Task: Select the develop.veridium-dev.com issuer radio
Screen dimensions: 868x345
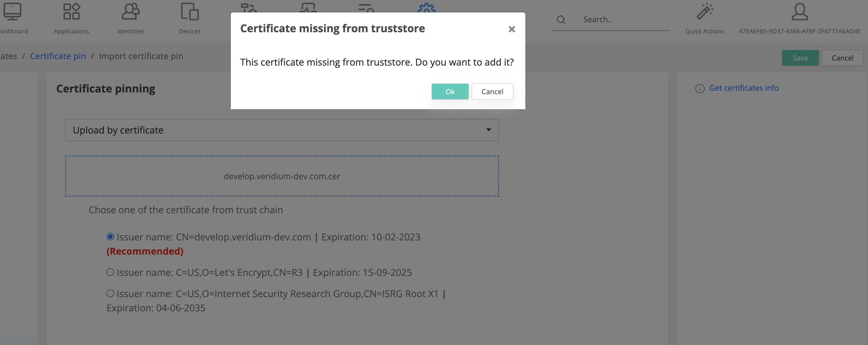Action: pos(110,237)
